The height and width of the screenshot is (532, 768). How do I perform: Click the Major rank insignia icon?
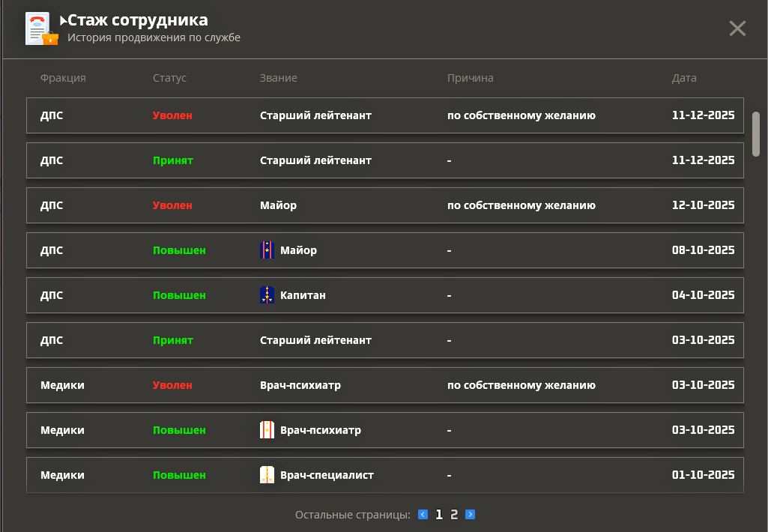(267, 250)
